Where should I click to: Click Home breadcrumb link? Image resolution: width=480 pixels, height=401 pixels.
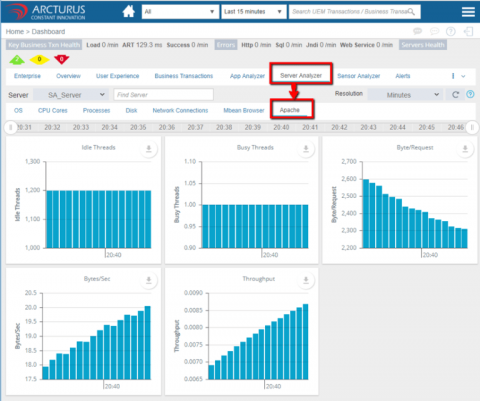tap(15, 32)
